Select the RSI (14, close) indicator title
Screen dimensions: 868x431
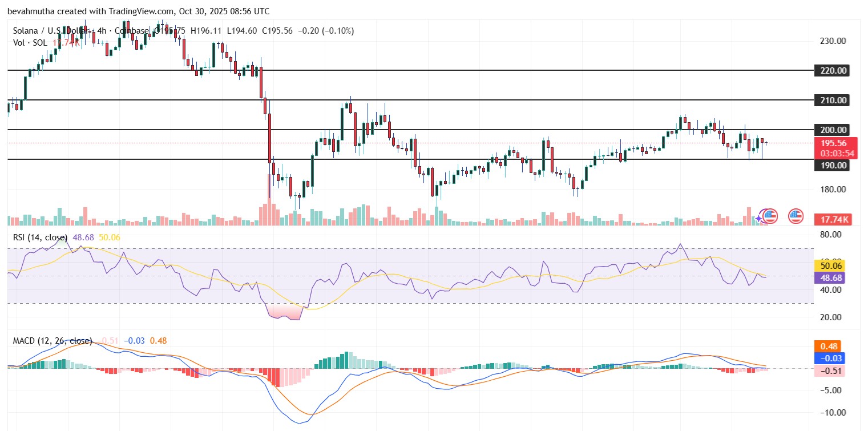(x=40, y=237)
